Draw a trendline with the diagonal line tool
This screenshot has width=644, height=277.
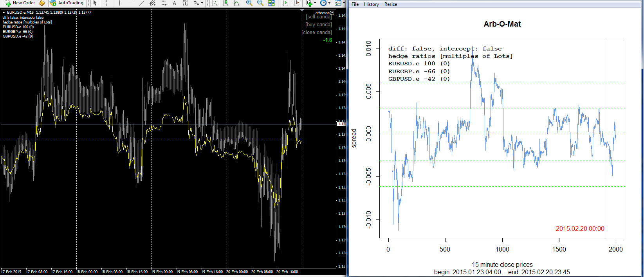[x=141, y=3]
